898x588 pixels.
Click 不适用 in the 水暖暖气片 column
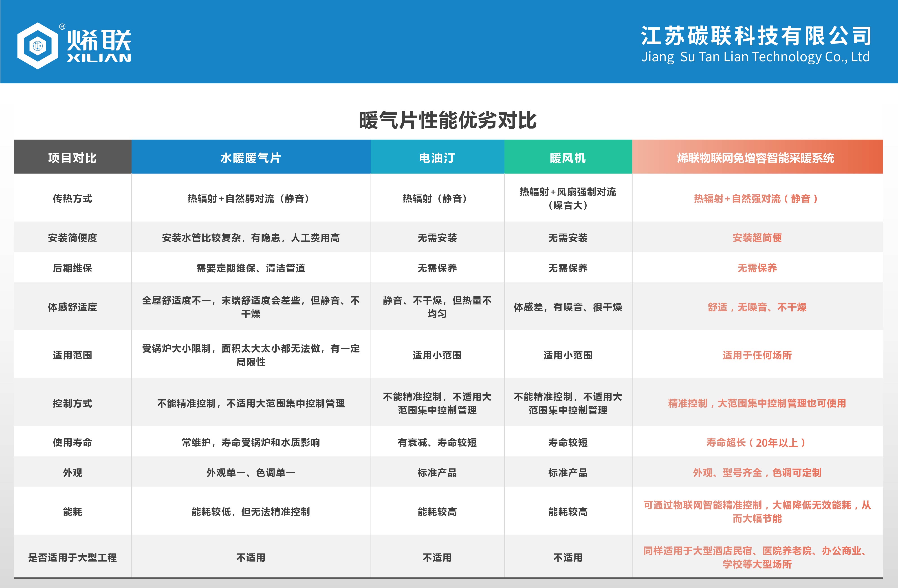[251, 557]
